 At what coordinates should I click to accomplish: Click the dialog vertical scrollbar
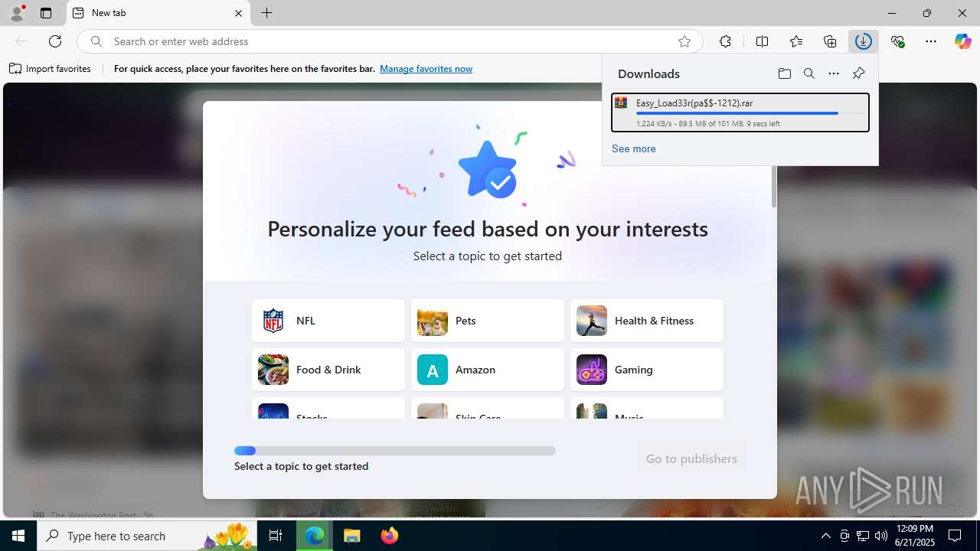point(774,187)
